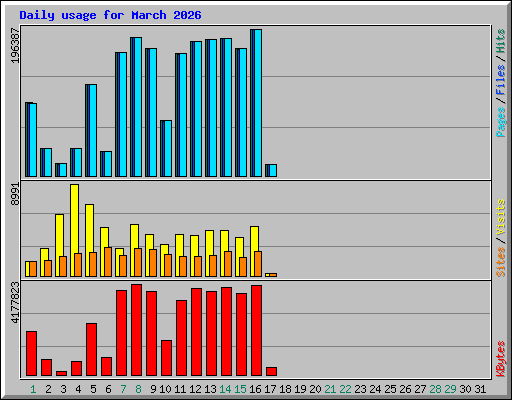Viewport: 512px width, 400px height.
Task: Click day label 9 on the date axis
Action: click(x=153, y=389)
